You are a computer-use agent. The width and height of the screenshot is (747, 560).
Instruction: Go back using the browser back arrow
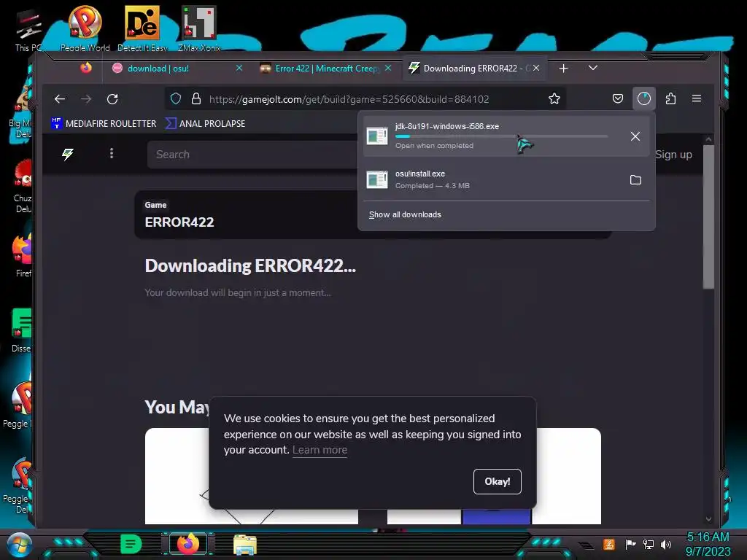60,99
